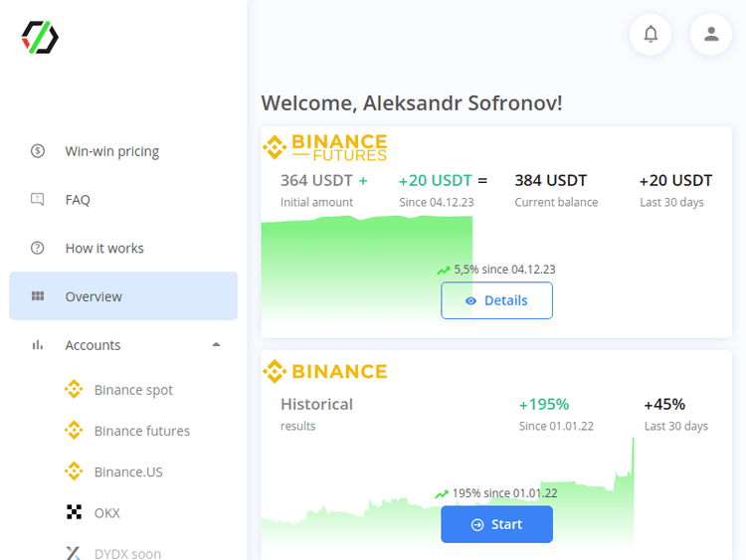Click the Accounts bar chart icon

[x=38, y=345]
